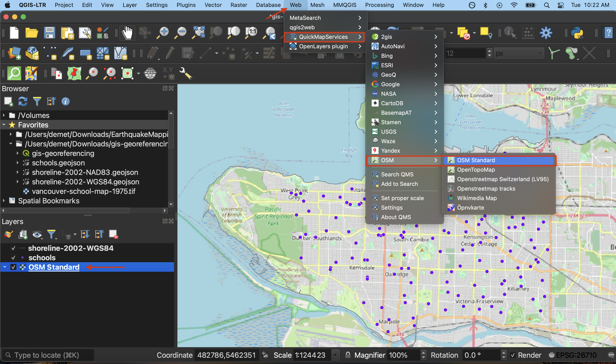Open the Google submenu in QuickMapServices
Image resolution: width=616 pixels, height=364 pixels.
point(404,84)
